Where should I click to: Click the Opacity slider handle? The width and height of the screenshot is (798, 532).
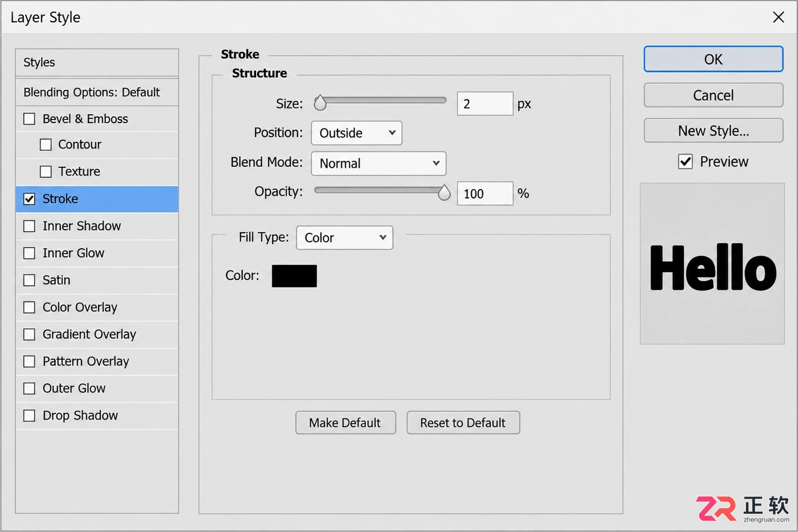(444, 193)
